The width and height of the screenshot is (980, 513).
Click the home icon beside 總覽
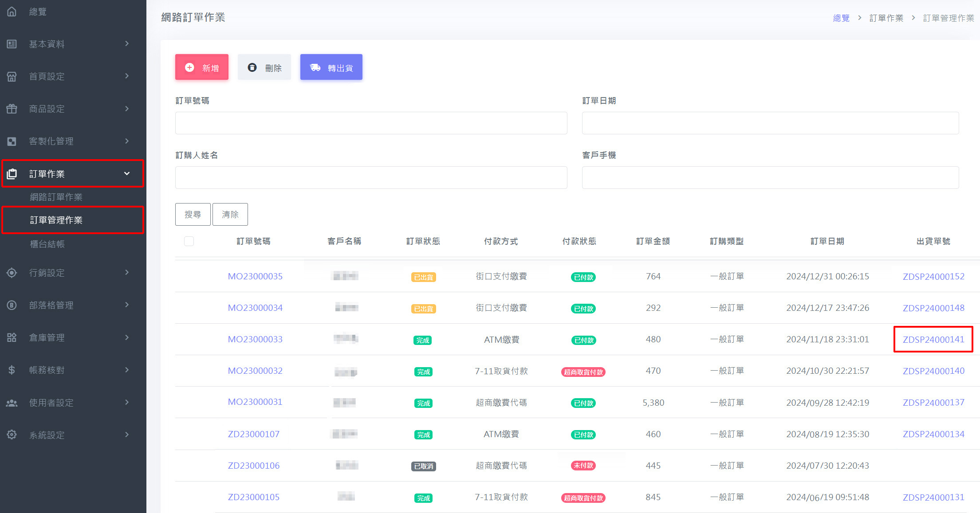point(12,12)
